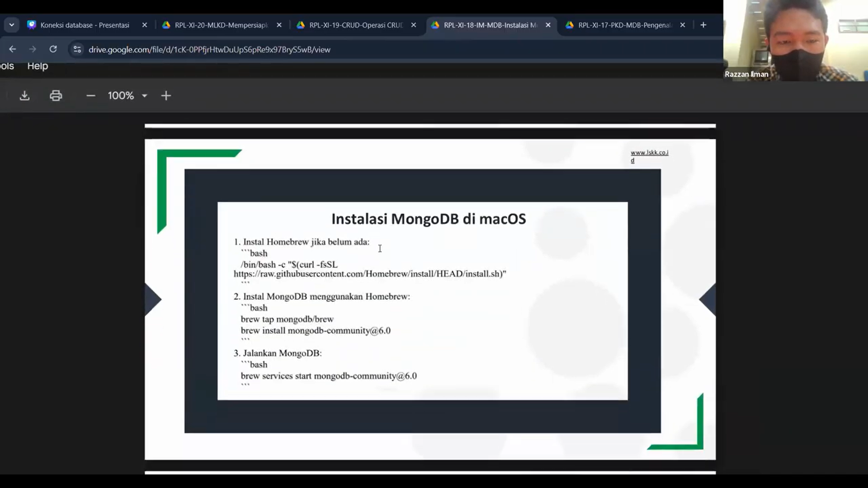Open a new tab with plus button
This screenshot has width=868, height=488.
point(703,25)
